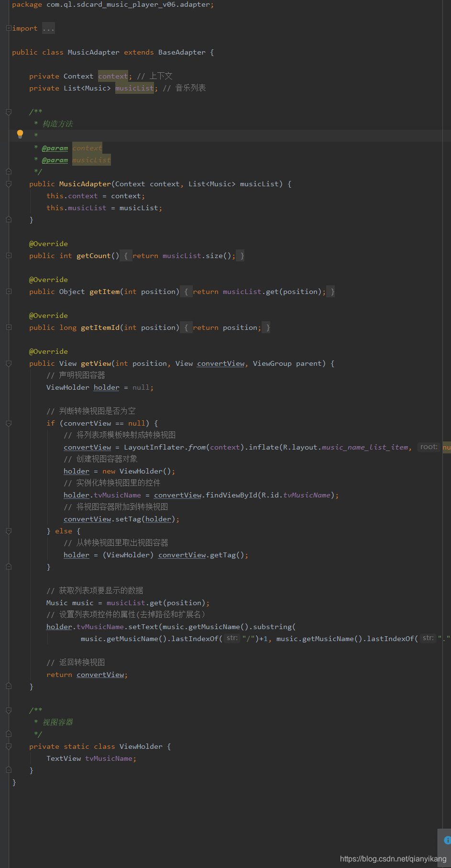Click the 'root:' parameter hint
The width and height of the screenshot is (451, 868).
tap(429, 447)
